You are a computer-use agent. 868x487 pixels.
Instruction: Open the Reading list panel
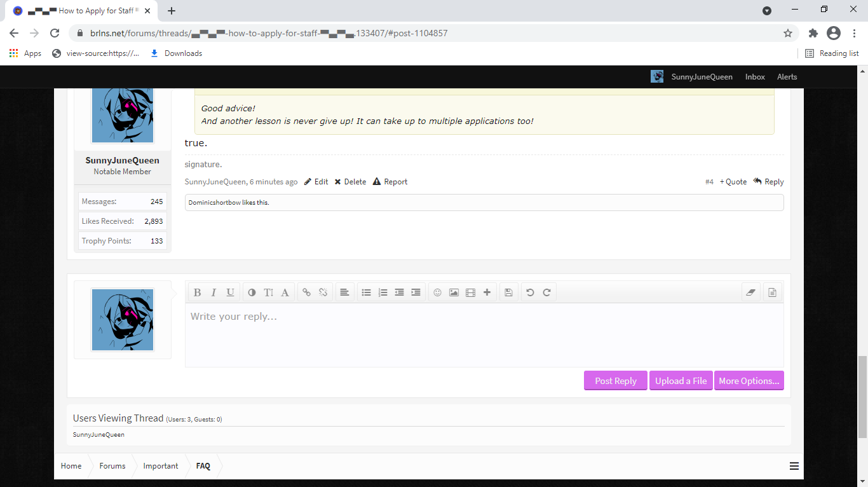coord(832,53)
